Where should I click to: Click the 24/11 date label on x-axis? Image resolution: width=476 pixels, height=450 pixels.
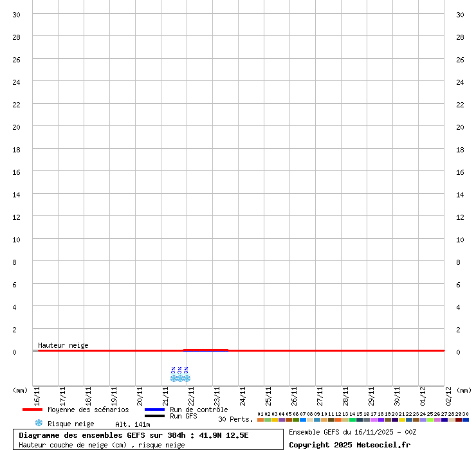coord(243,393)
